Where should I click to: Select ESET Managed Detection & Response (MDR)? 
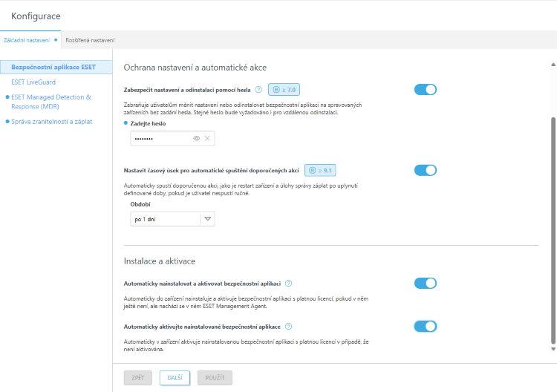51,101
